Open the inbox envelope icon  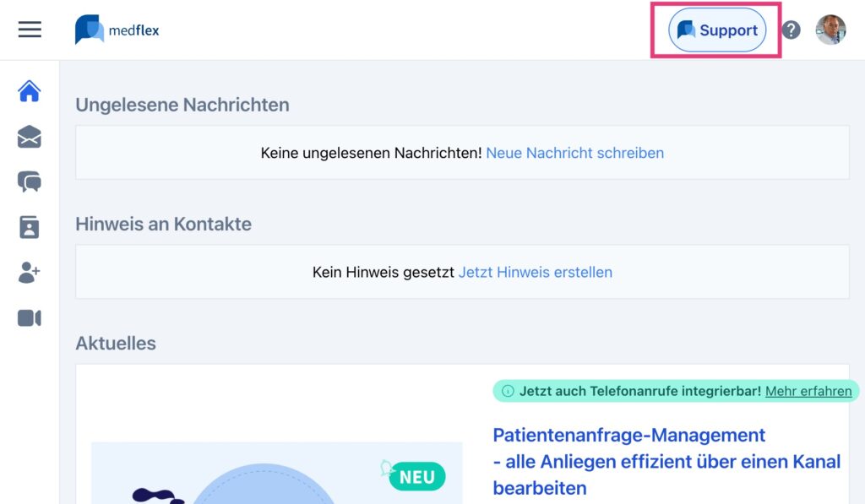pos(30,136)
